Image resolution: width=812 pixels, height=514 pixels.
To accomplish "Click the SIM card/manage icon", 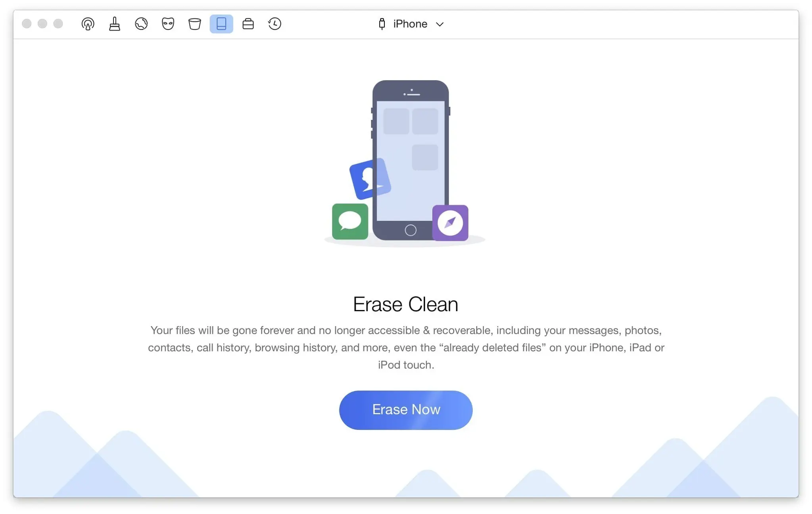I will (248, 24).
